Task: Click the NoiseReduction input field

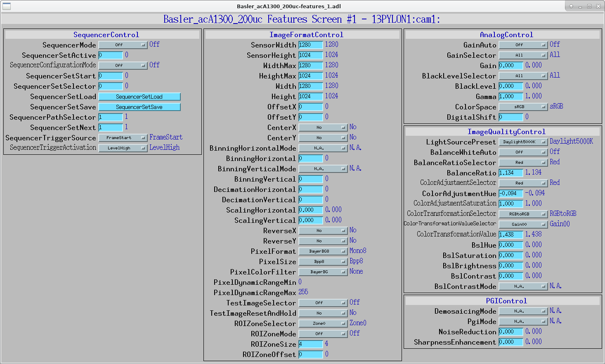Action: pyautogui.click(x=511, y=331)
